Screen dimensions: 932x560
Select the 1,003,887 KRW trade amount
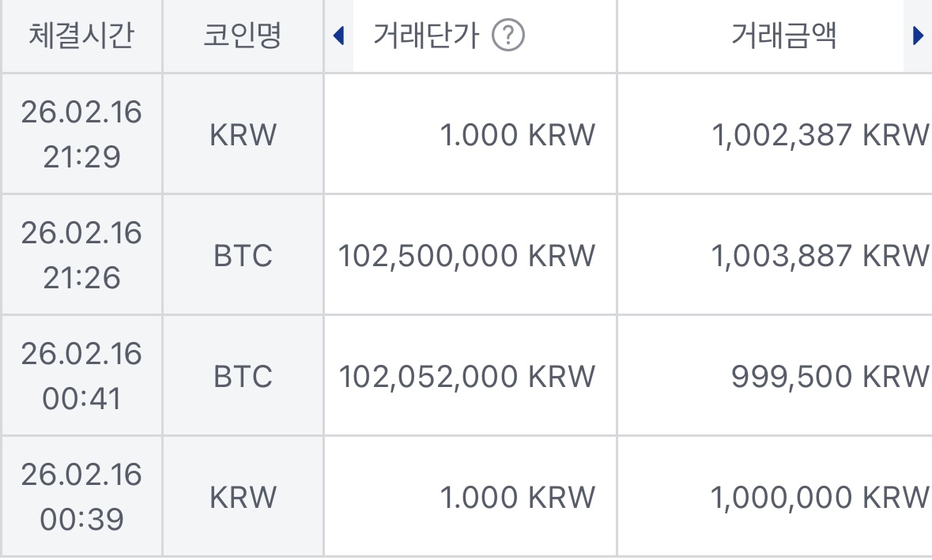pyautogui.click(x=820, y=256)
